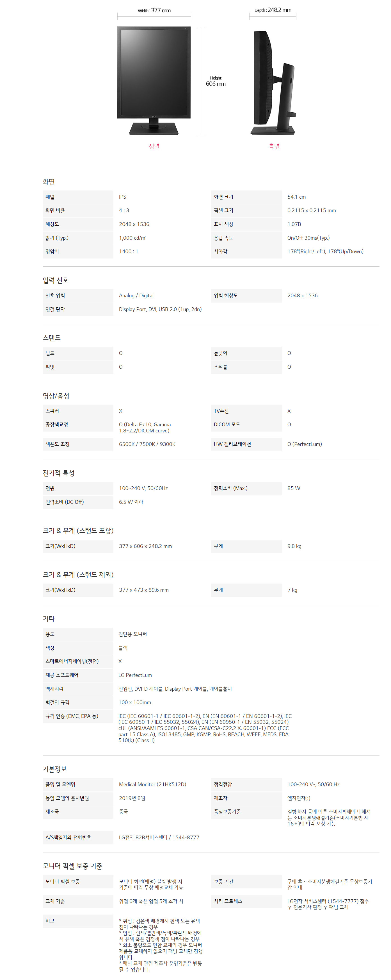Select the 모니터 픽셀 보증 기준 heading
391x980 pixels.
[72, 866]
